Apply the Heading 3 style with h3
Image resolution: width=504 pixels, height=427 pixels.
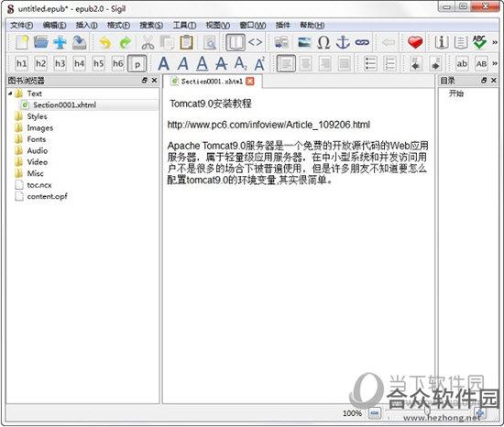(x=60, y=63)
